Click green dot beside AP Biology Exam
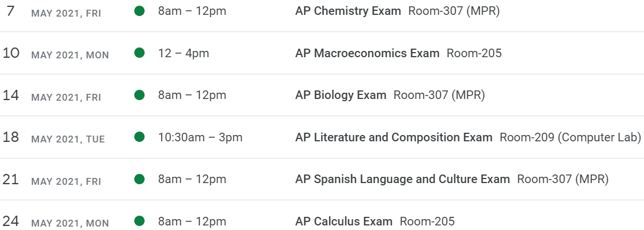 click(139, 95)
